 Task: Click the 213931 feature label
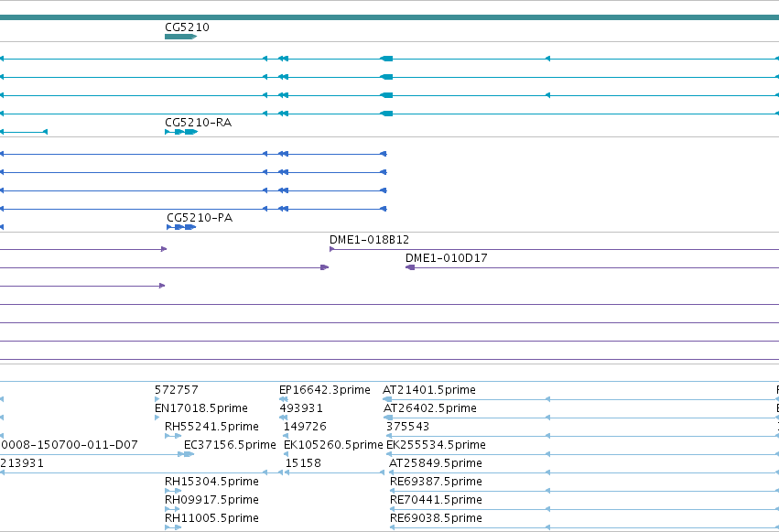(x=22, y=463)
